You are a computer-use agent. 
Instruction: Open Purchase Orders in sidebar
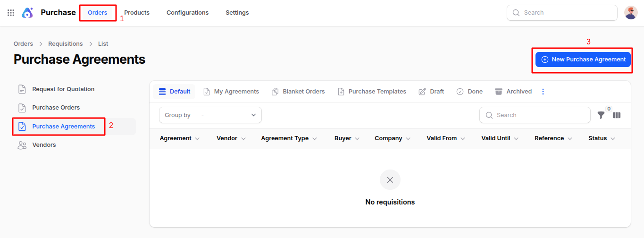point(75,108)
